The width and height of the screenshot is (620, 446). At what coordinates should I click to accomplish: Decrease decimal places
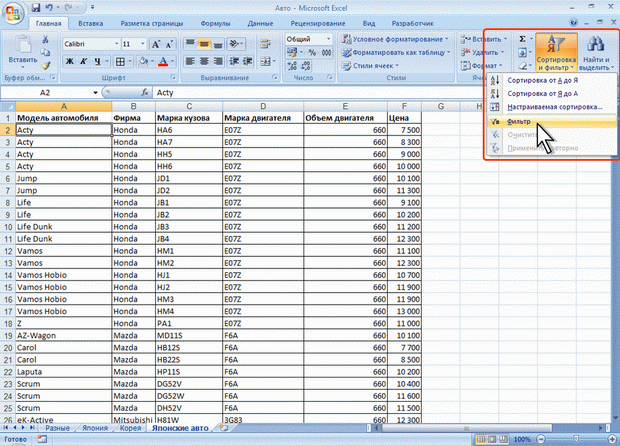(306, 66)
